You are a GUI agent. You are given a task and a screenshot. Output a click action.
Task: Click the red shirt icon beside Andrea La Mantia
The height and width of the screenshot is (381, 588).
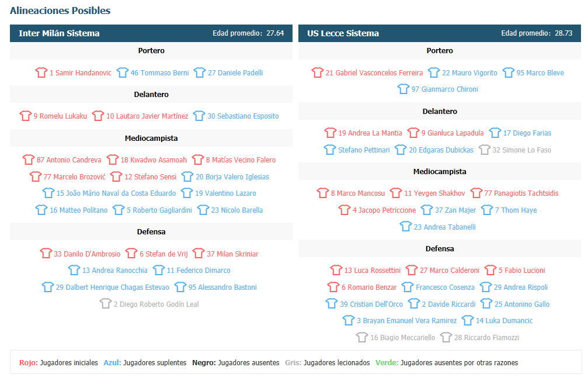(330, 133)
